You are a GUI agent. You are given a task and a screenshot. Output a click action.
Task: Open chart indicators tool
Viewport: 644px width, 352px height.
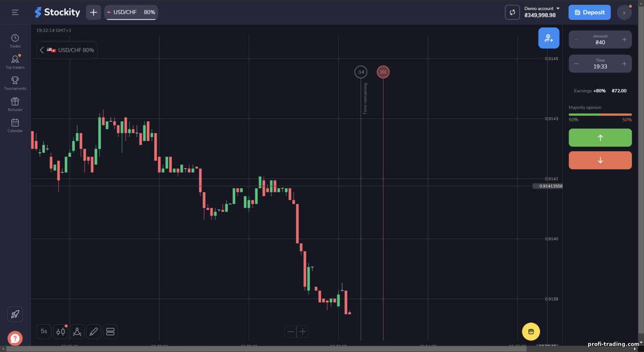[x=77, y=331]
